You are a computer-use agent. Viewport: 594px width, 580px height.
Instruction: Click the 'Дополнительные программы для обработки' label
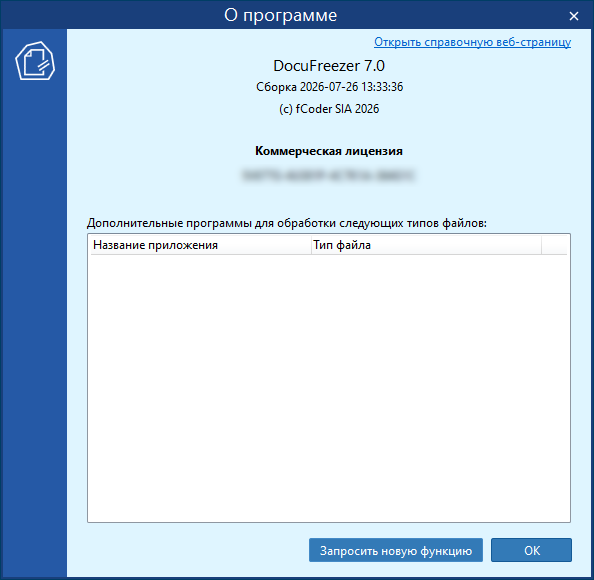coord(287,223)
